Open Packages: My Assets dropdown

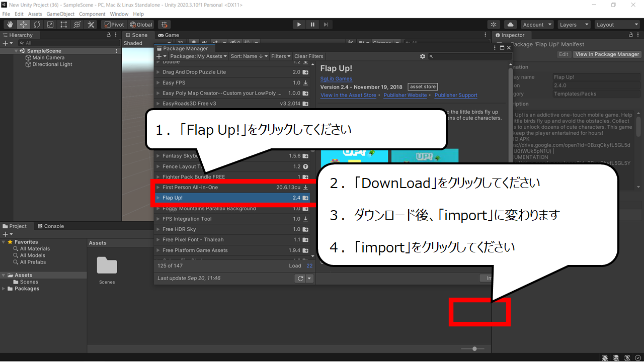(198, 56)
